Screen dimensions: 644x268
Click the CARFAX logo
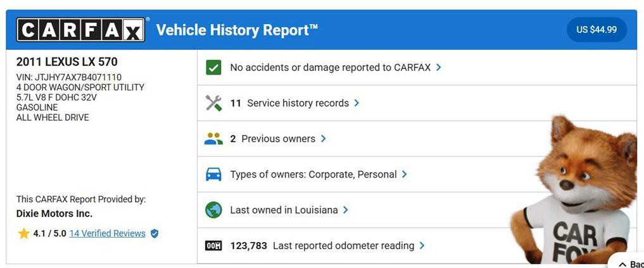click(80, 30)
